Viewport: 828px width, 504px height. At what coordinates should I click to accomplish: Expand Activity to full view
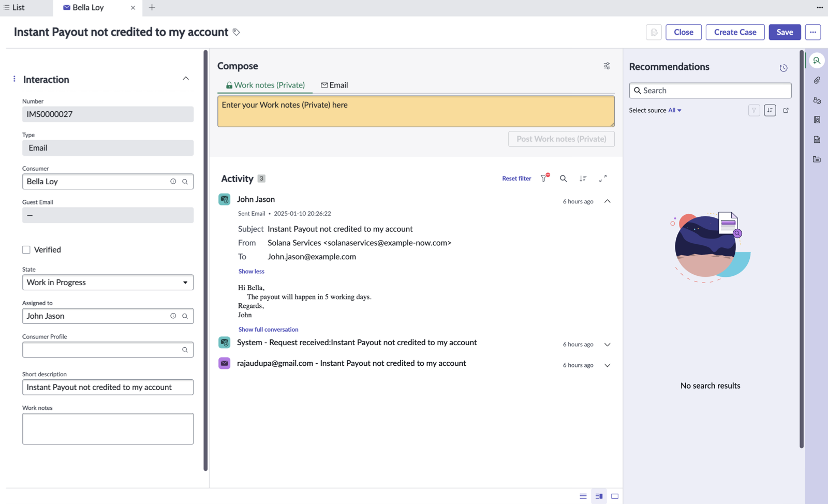pos(603,179)
